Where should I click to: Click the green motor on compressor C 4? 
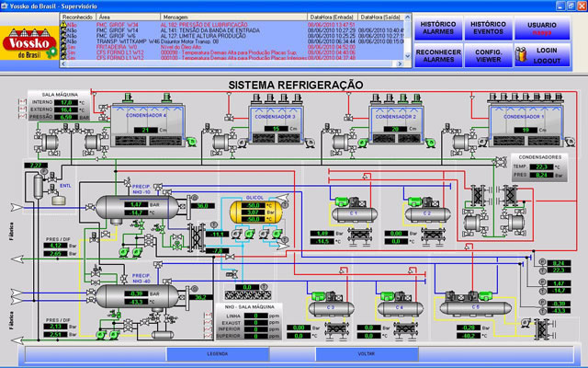pyautogui.click(x=388, y=296)
